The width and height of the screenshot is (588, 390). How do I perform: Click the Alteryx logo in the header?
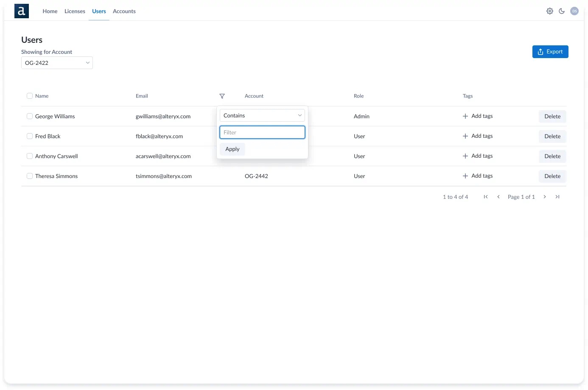pyautogui.click(x=21, y=11)
